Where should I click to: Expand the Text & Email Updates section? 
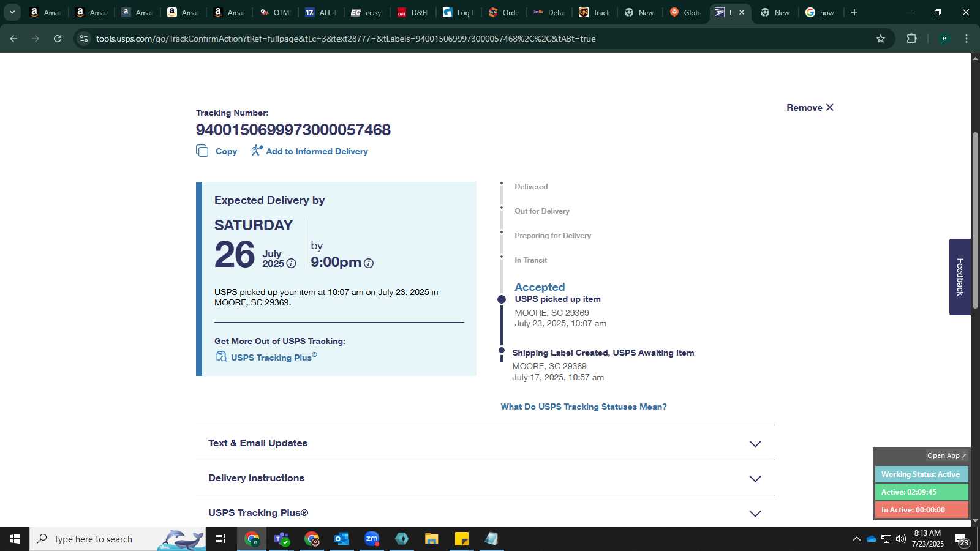pos(485,443)
